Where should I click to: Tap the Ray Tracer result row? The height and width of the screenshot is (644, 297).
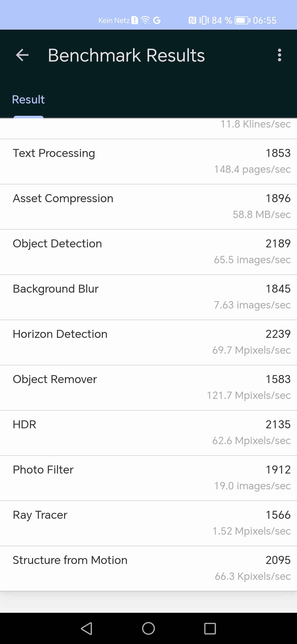(148, 523)
